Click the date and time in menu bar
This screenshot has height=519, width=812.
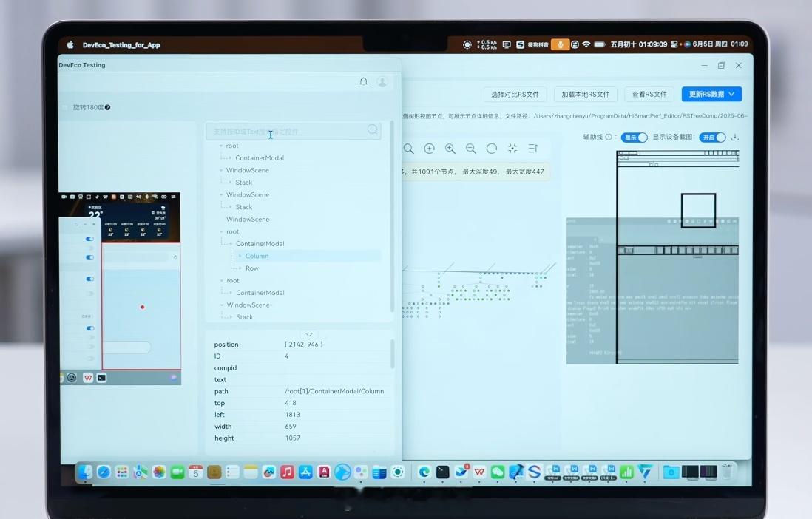(720, 44)
